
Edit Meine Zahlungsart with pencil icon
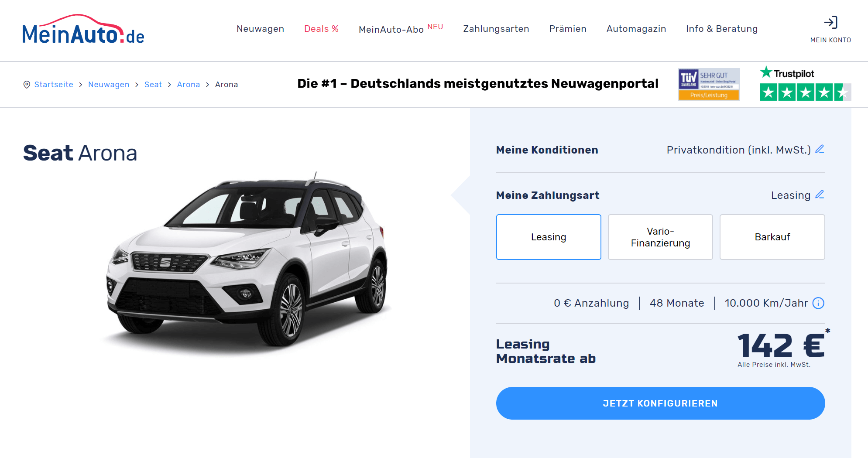coord(820,195)
